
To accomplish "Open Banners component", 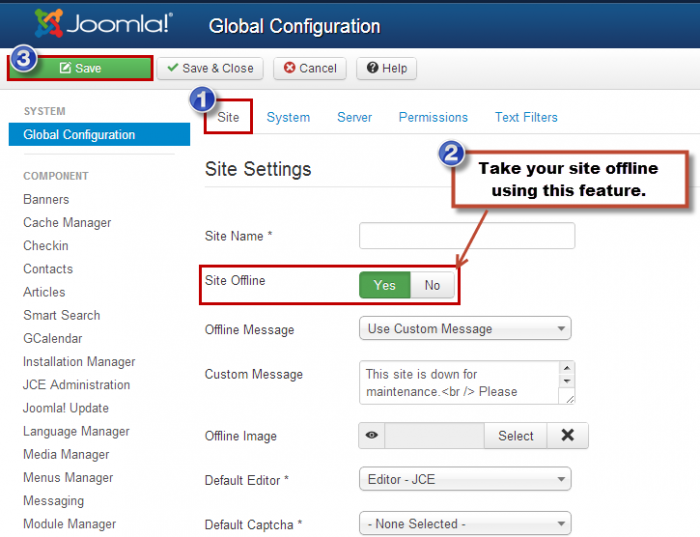I will [46, 200].
